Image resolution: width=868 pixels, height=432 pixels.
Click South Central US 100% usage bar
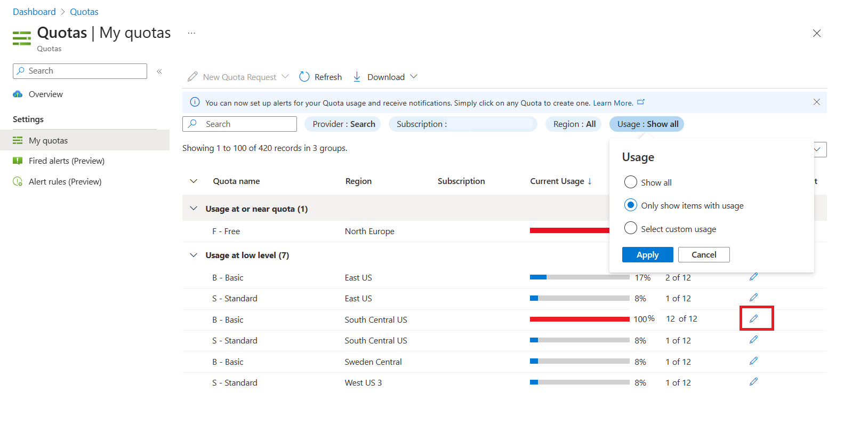(580, 319)
